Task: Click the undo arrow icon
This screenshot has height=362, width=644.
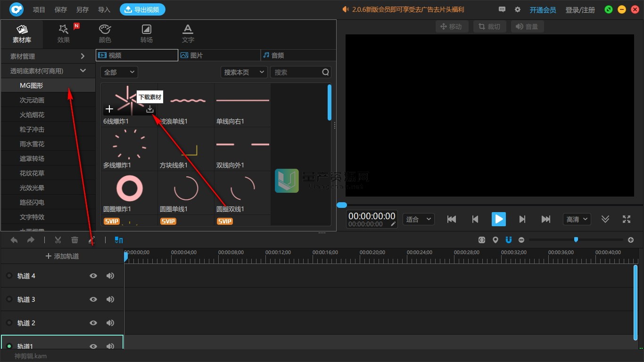Action: [x=14, y=240]
